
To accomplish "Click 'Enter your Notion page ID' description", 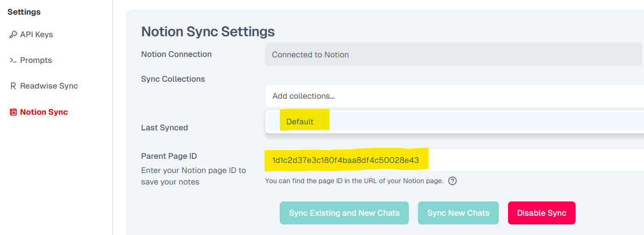I will coord(193,176).
